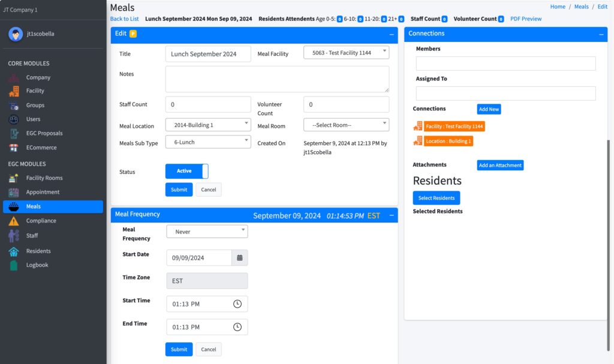614x364 pixels.
Task: Click the Add an Attachment button
Action: click(500, 166)
